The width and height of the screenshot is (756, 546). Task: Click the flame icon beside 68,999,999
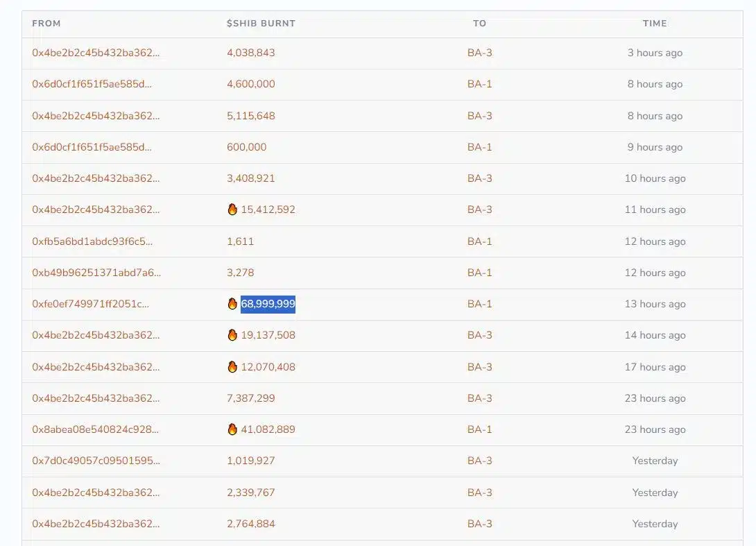point(232,303)
